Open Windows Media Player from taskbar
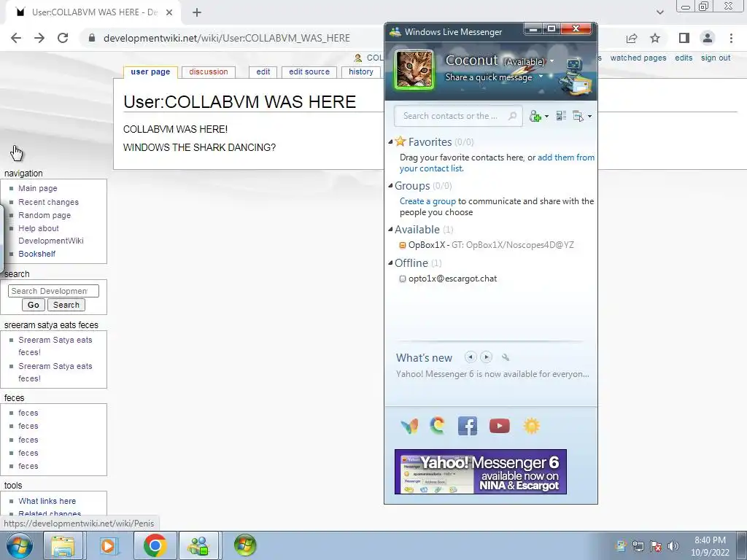 (108, 545)
